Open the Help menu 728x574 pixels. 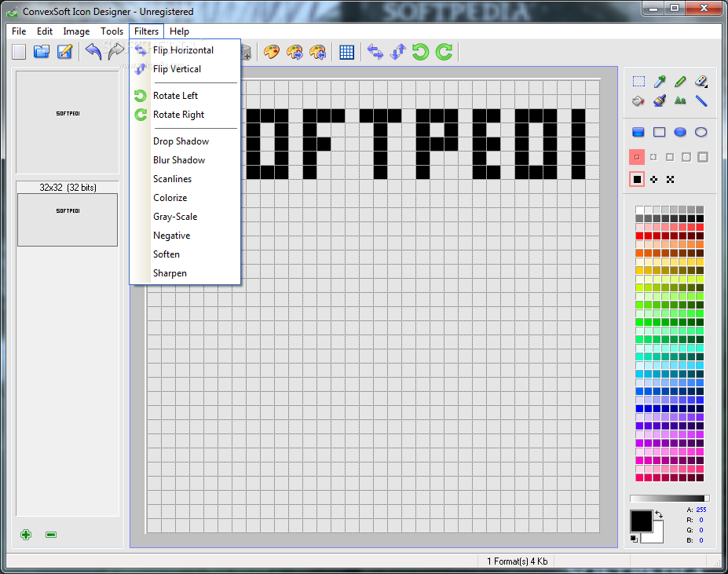pos(179,31)
